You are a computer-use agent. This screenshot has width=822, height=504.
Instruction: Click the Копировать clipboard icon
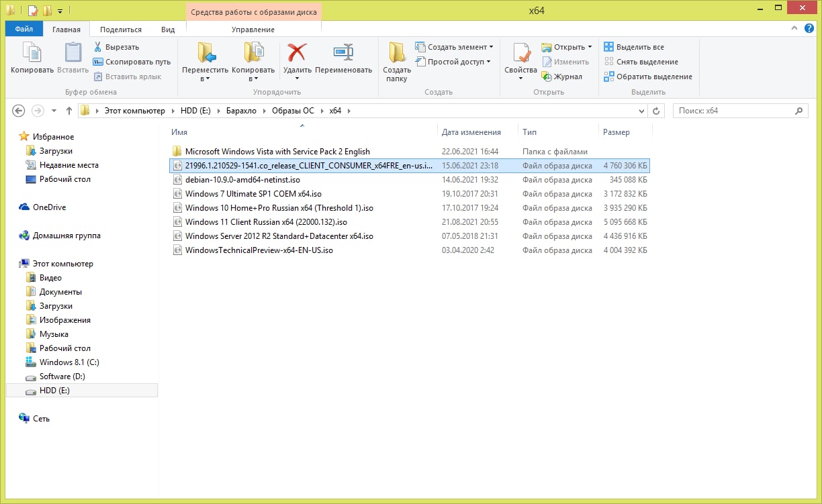pyautogui.click(x=32, y=54)
